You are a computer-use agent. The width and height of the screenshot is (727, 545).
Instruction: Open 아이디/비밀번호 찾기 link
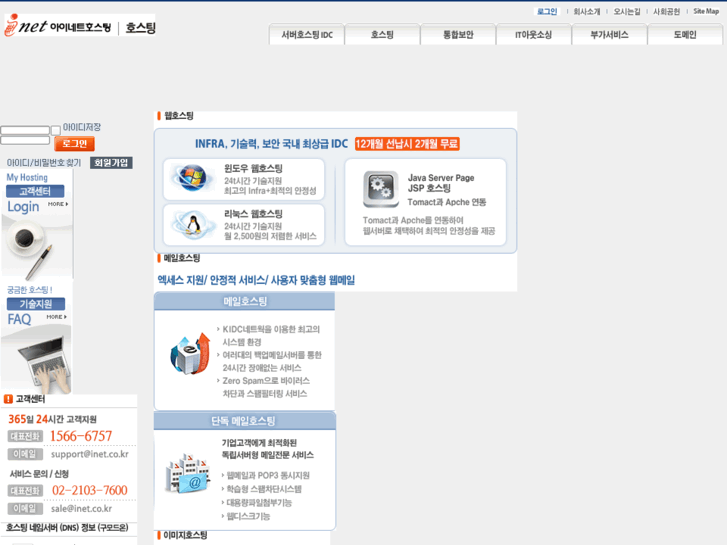44,163
